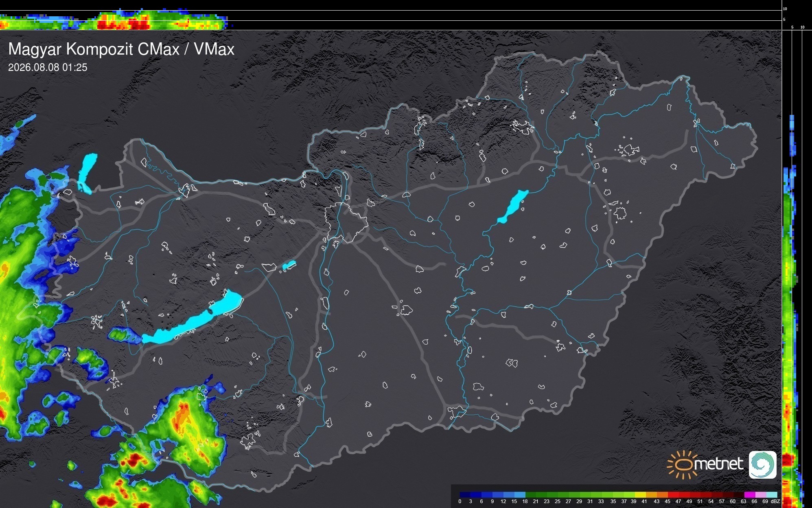The width and height of the screenshot is (812, 508).
Task: Click the "10" label on the top panel's height axis
Action: coord(785,9)
